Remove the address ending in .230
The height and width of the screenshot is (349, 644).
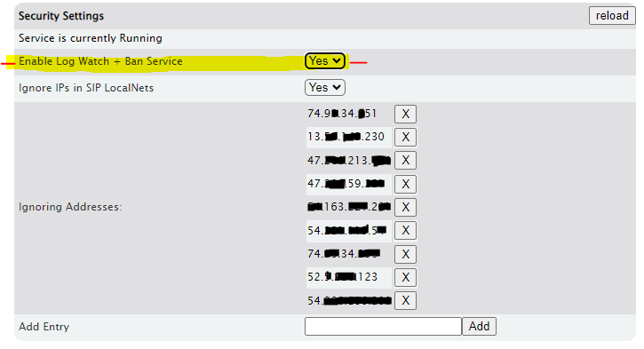coord(405,137)
